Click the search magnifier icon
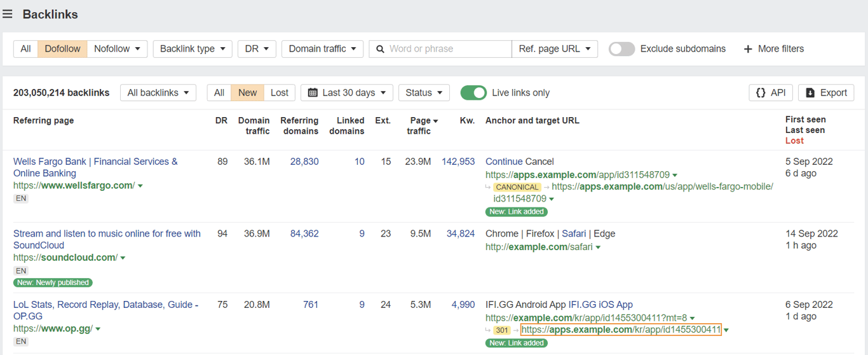Screen dimensions: 868x355 380,49
